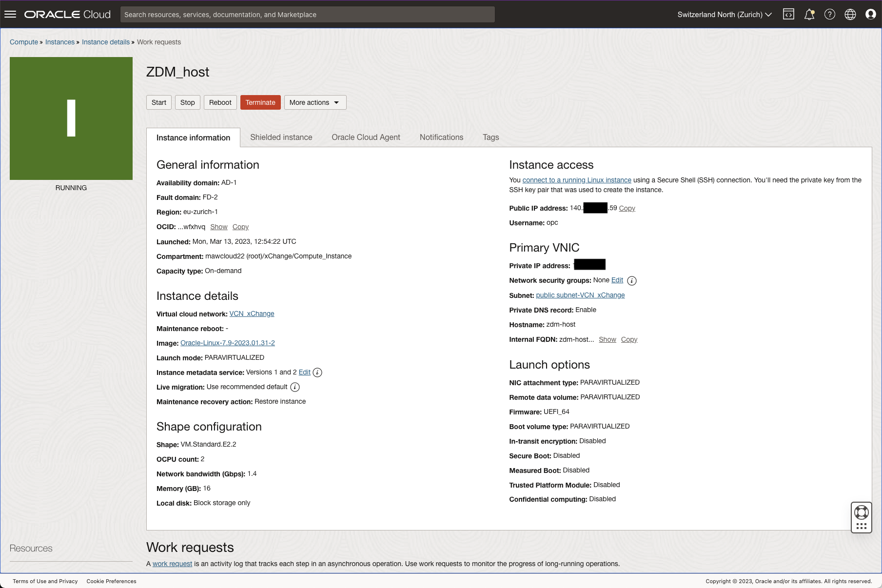Viewport: 882px width, 588px height.
Task: Open the language globe icon
Action: [x=850, y=15]
